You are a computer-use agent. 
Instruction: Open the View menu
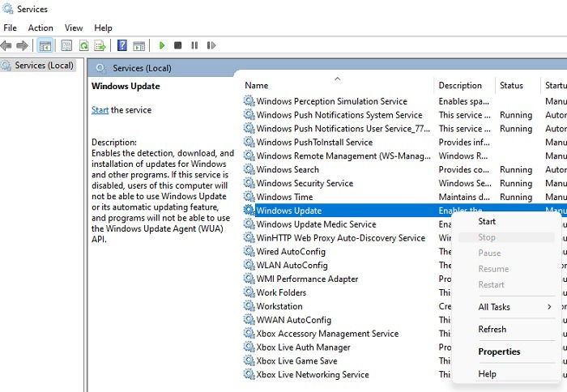(x=74, y=28)
